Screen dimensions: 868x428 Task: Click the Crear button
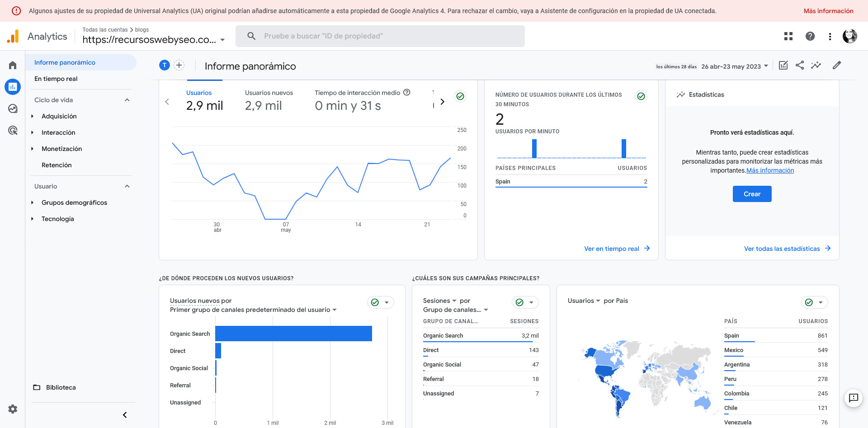point(752,194)
